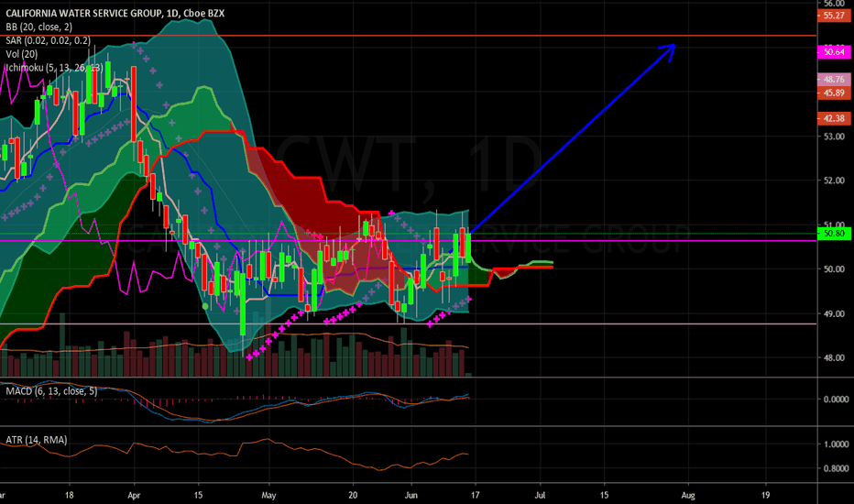Image resolution: width=854 pixels, height=504 pixels.
Task: Click the Aug date axis label
Action: [688, 495]
